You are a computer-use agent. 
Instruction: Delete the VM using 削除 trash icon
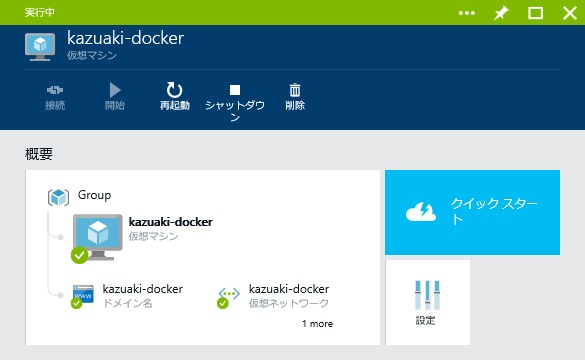coord(295,97)
